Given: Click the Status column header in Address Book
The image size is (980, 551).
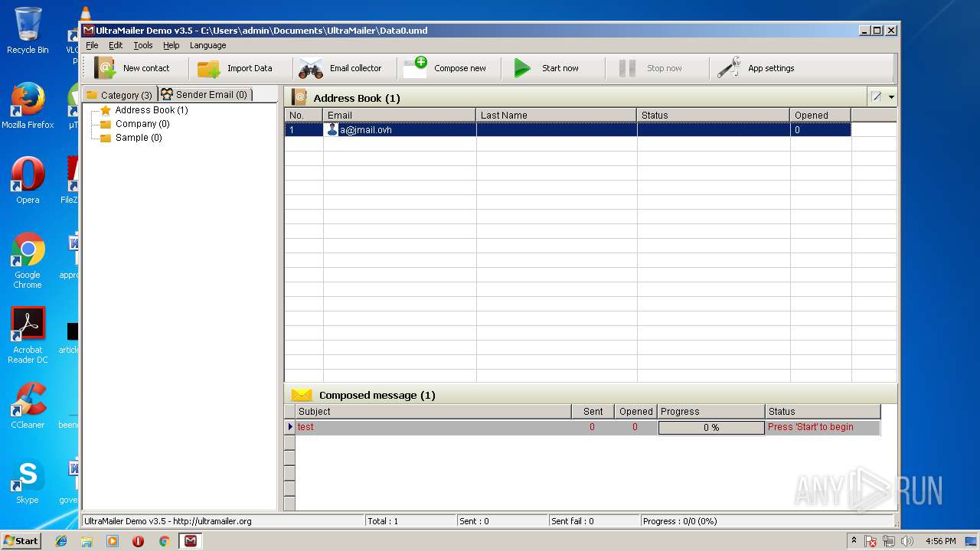Looking at the screenshot, I should [x=714, y=115].
